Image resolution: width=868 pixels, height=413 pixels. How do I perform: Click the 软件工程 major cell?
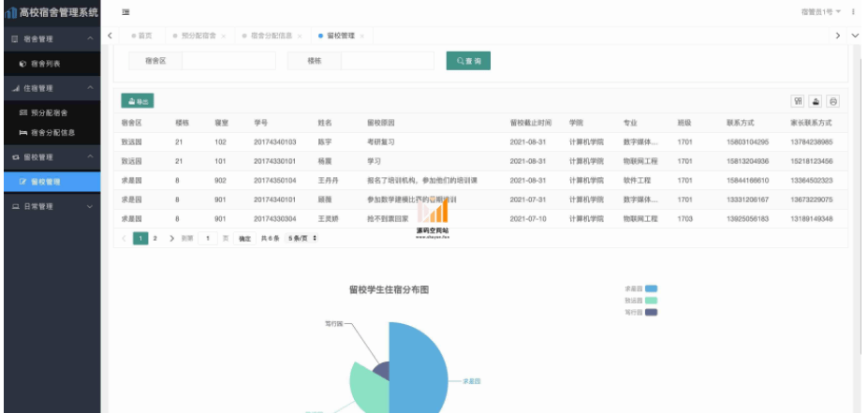(637, 181)
